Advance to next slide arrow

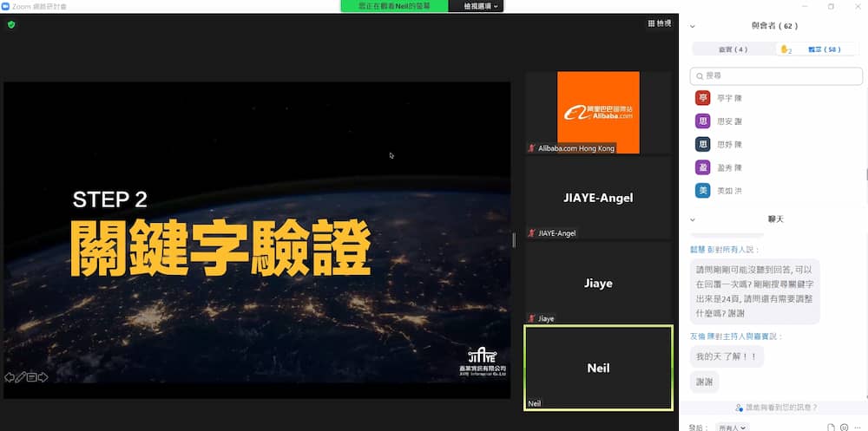43,377
